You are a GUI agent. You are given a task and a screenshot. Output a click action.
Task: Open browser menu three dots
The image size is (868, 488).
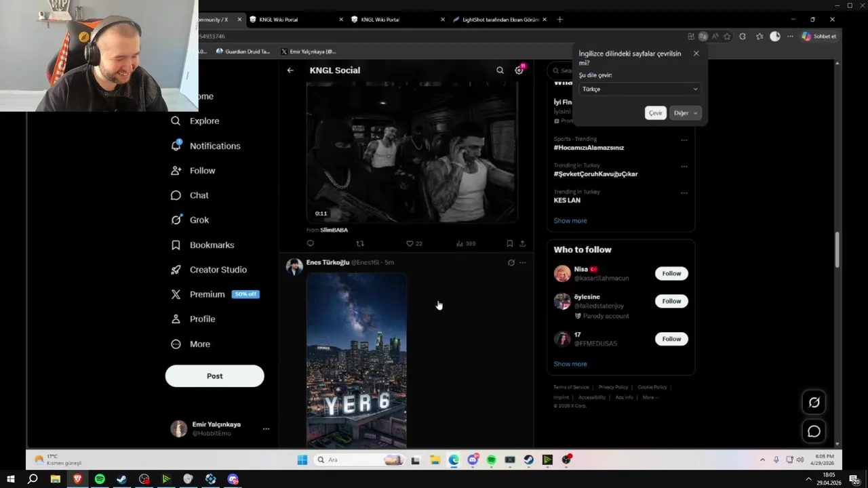click(790, 37)
